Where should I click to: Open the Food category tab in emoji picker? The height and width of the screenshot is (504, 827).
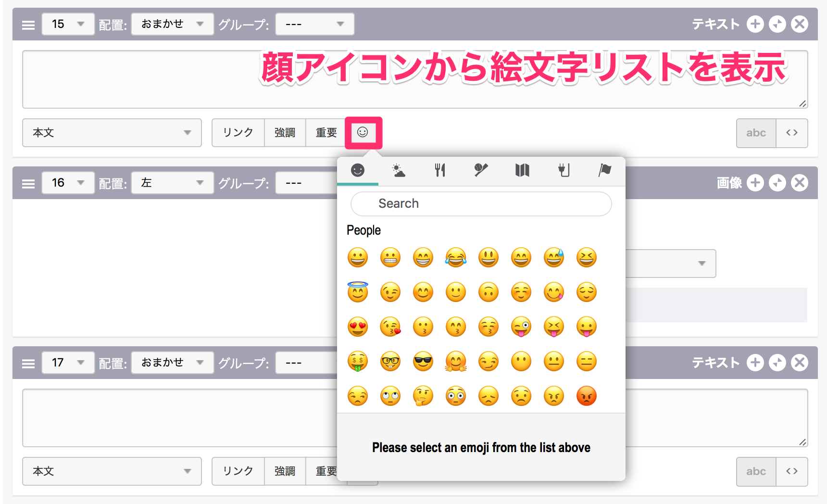coord(440,170)
